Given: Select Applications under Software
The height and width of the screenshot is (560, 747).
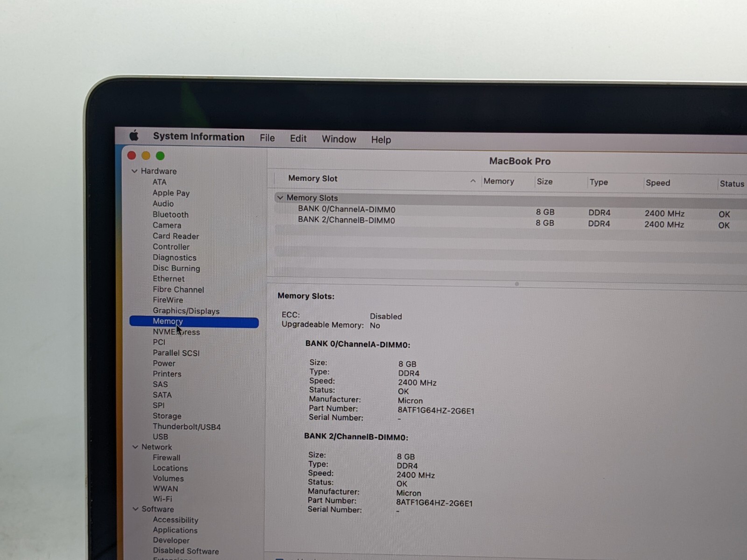Looking at the screenshot, I should [x=175, y=530].
